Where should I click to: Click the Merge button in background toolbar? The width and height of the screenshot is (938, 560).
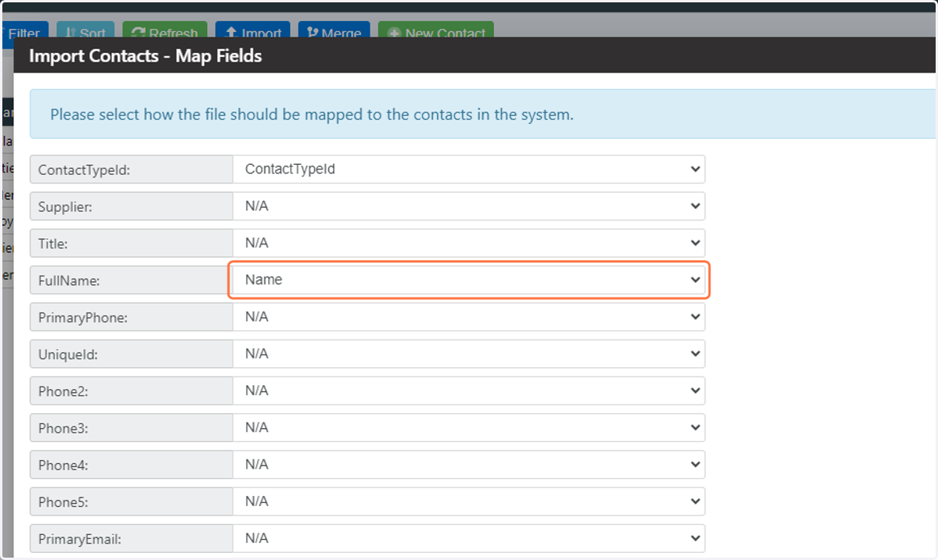pyautogui.click(x=334, y=31)
